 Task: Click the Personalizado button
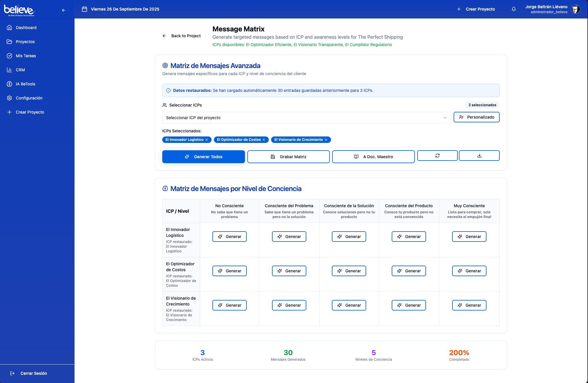[476, 117]
